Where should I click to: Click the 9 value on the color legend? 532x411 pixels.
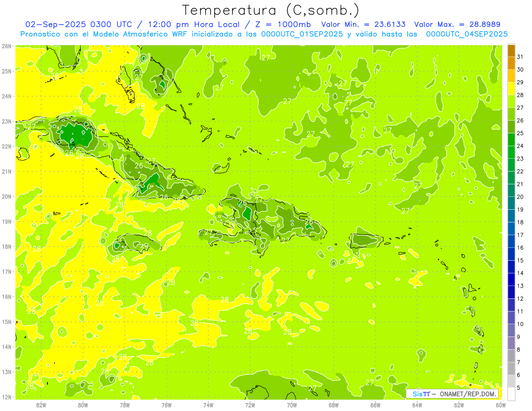click(x=519, y=337)
